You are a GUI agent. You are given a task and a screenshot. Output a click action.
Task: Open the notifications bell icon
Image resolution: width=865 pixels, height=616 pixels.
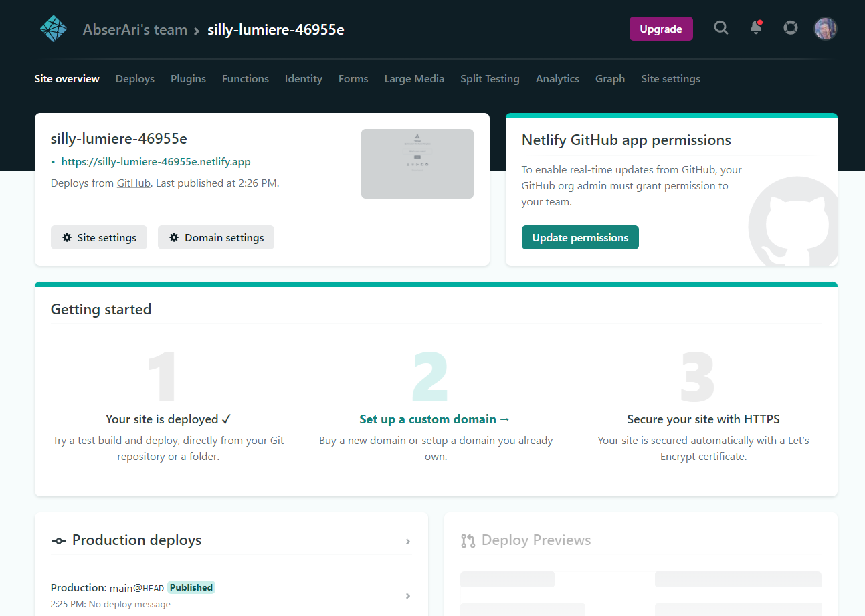(756, 28)
